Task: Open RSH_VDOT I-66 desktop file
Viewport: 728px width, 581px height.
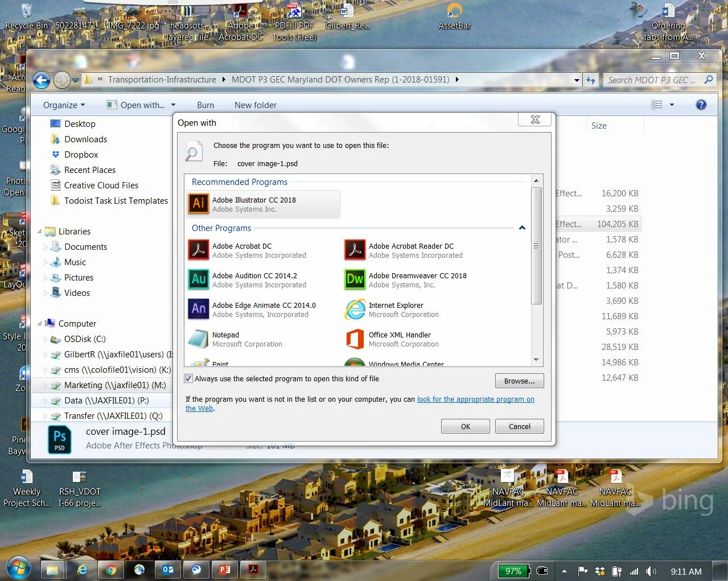Action: click(80, 488)
